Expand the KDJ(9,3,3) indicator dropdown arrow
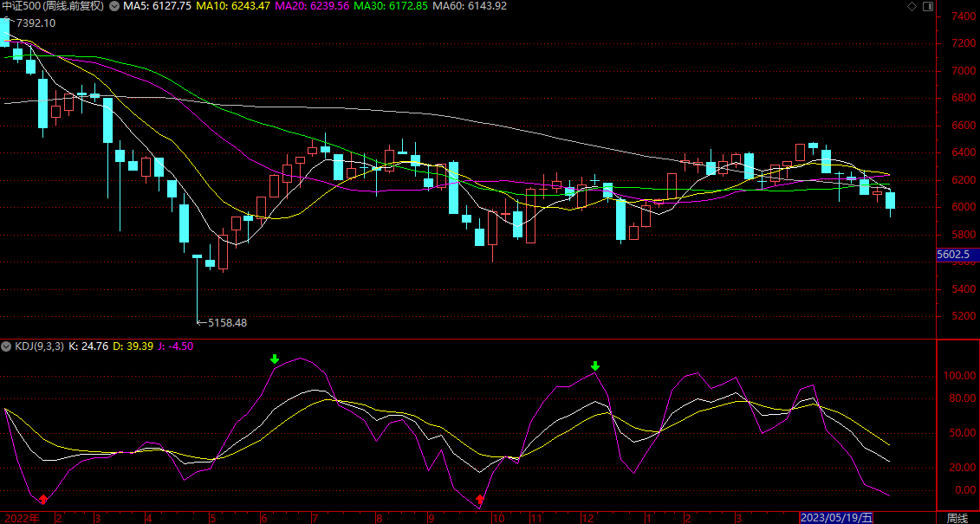Screen dimensions: 980x524 click(7, 346)
